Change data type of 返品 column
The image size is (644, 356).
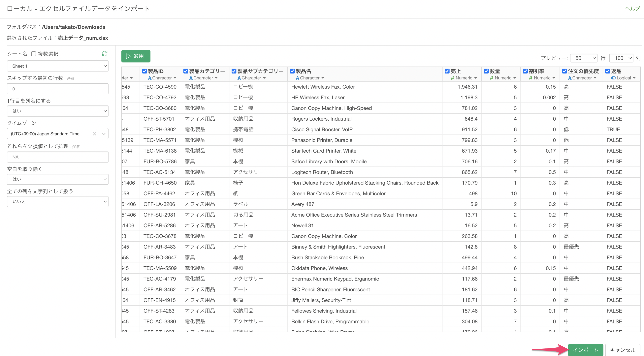point(623,78)
